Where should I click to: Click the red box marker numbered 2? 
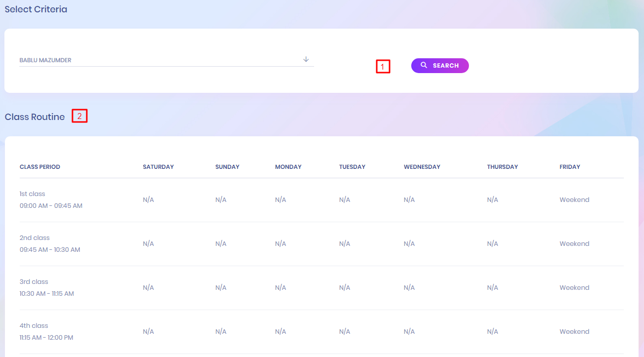click(x=79, y=116)
